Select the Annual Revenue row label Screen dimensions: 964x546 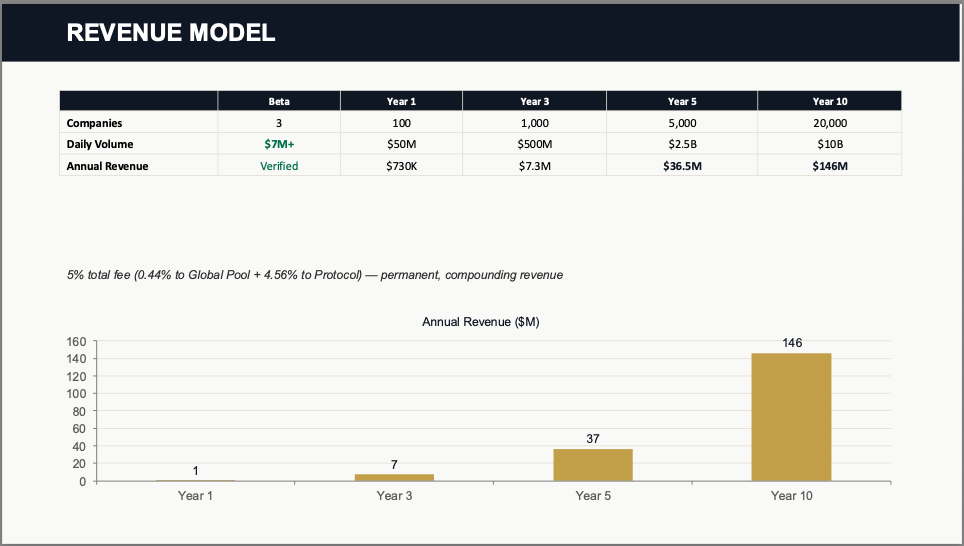pos(107,166)
